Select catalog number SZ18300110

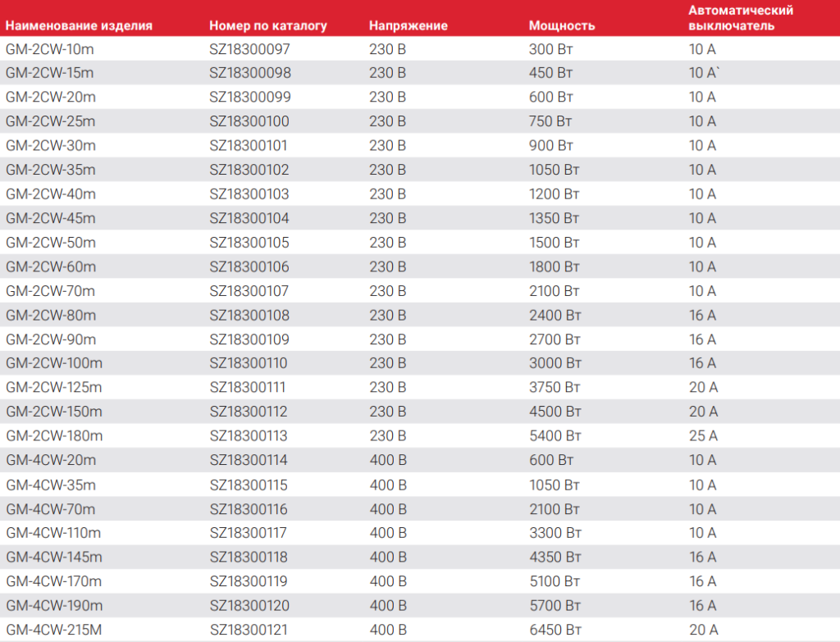coord(249,363)
